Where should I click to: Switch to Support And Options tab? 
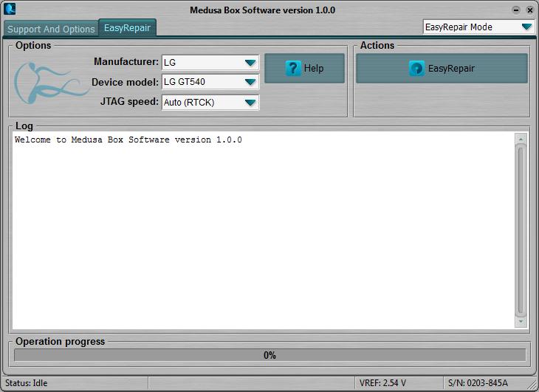click(x=51, y=29)
